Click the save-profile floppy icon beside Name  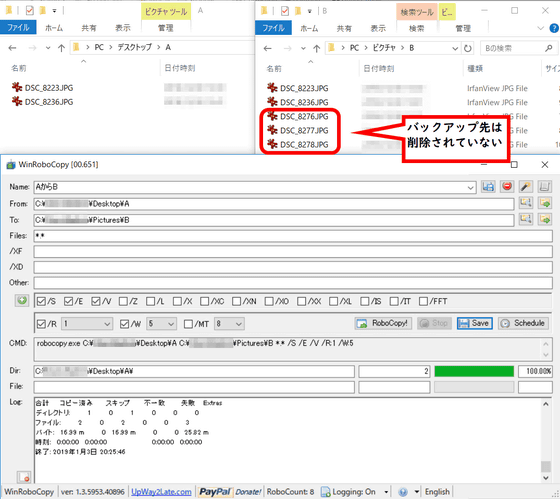coord(488,186)
